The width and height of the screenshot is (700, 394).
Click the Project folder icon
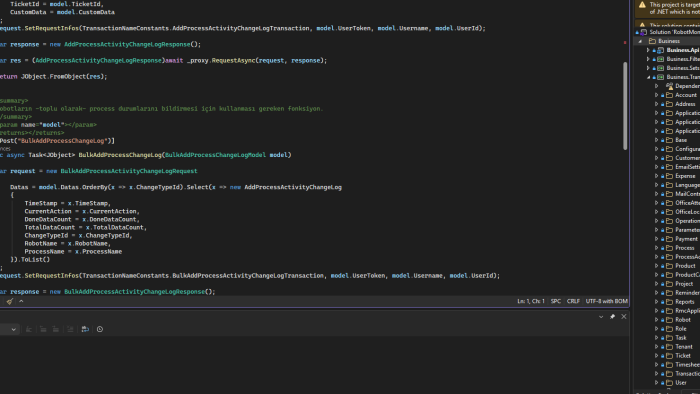(x=669, y=284)
